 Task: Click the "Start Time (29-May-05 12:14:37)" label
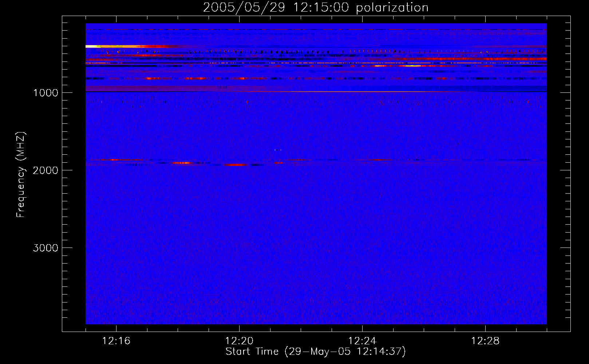coord(316,352)
